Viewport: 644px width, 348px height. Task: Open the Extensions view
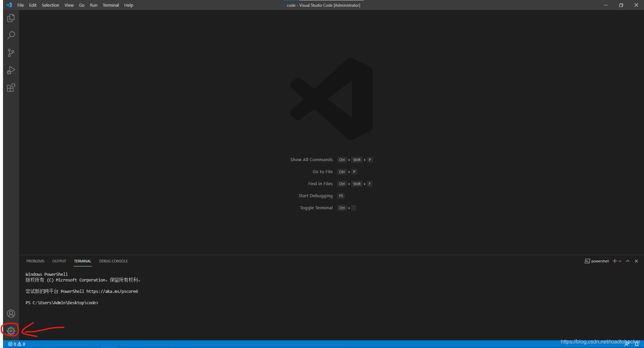point(11,88)
